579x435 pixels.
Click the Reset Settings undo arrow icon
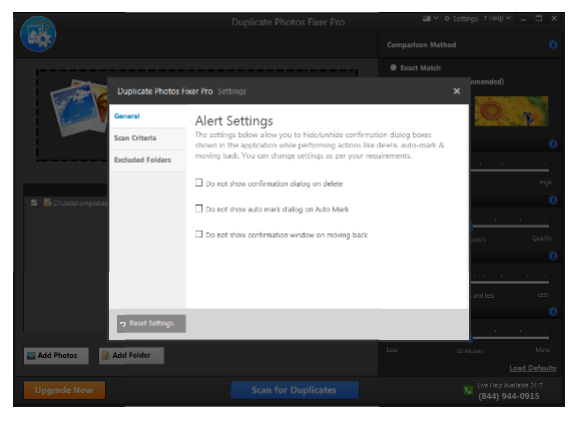tap(123, 324)
